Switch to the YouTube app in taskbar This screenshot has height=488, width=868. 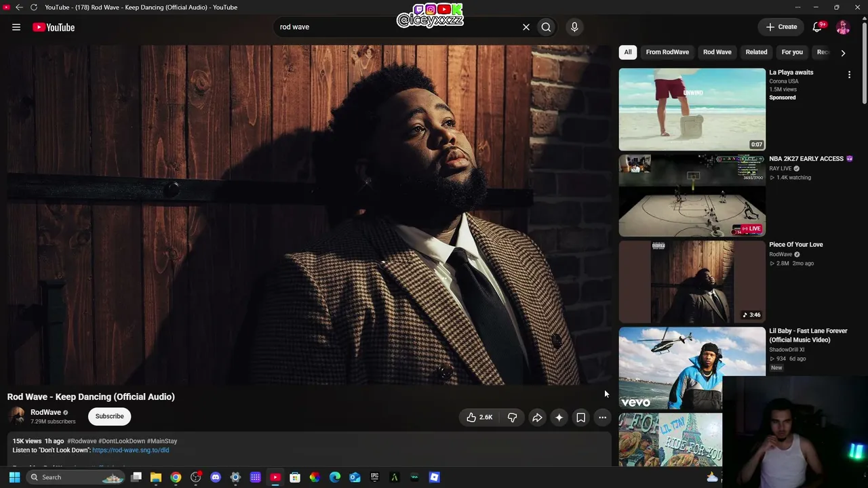click(275, 477)
